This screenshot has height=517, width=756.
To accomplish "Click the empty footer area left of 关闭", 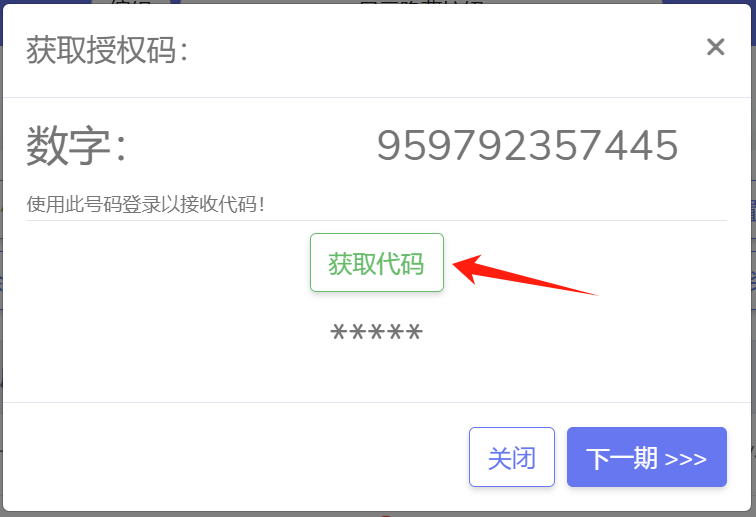I will [x=236, y=457].
